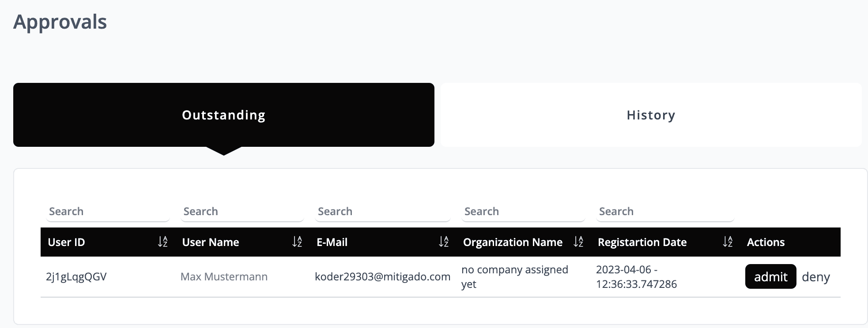This screenshot has width=868, height=328.
Task: Click the User Name sort icon
Action: [x=297, y=242]
